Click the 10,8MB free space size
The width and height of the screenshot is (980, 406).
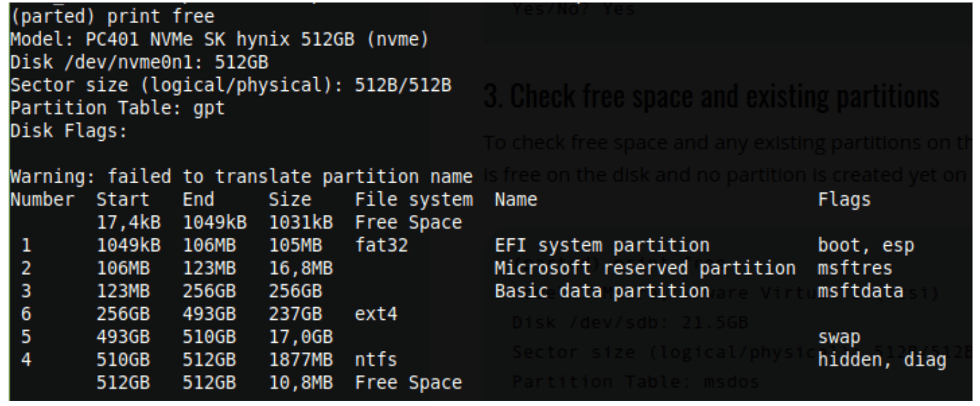[x=300, y=383]
